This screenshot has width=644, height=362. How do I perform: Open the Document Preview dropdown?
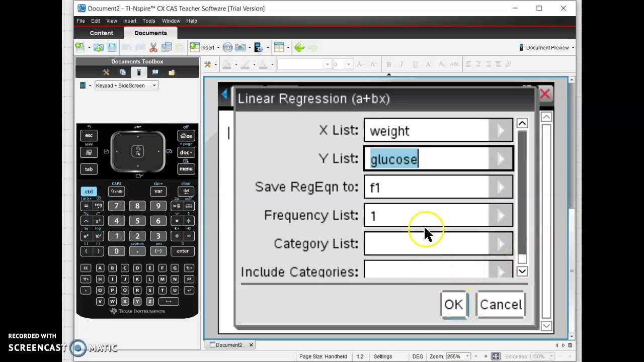tap(573, 48)
